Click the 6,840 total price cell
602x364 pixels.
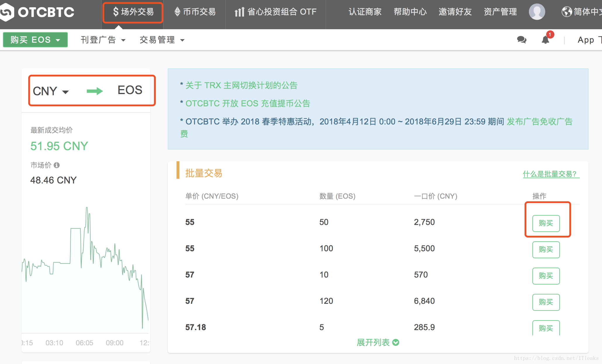(424, 301)
